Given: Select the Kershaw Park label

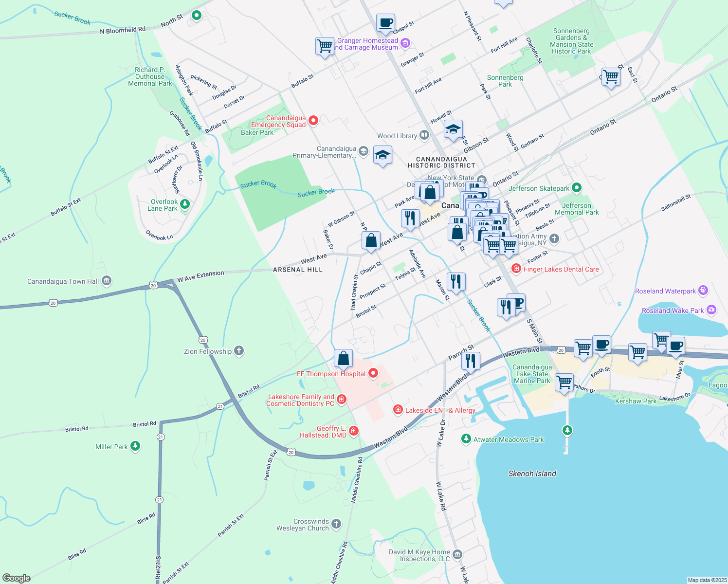Looking at the screenshot, I should pos(636,401).
